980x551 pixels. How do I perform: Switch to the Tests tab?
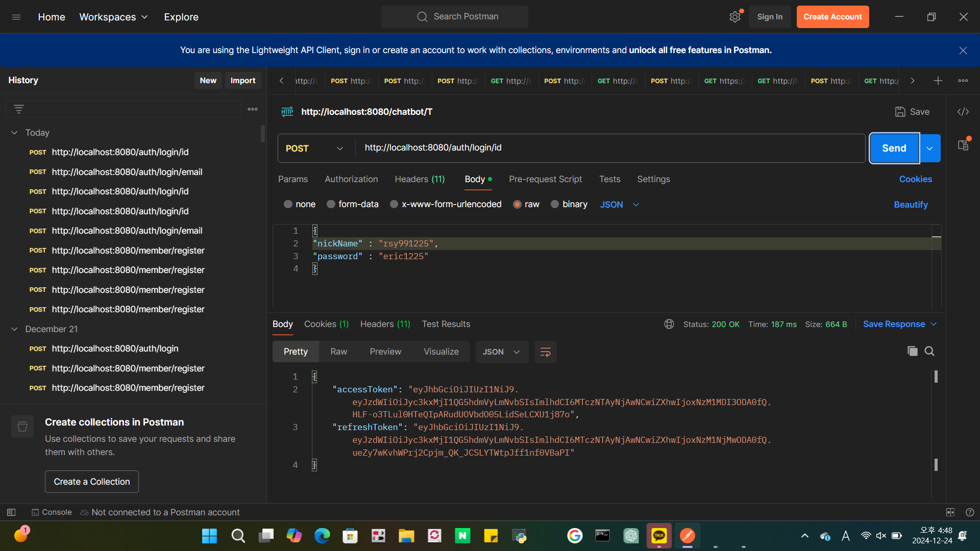609,180
